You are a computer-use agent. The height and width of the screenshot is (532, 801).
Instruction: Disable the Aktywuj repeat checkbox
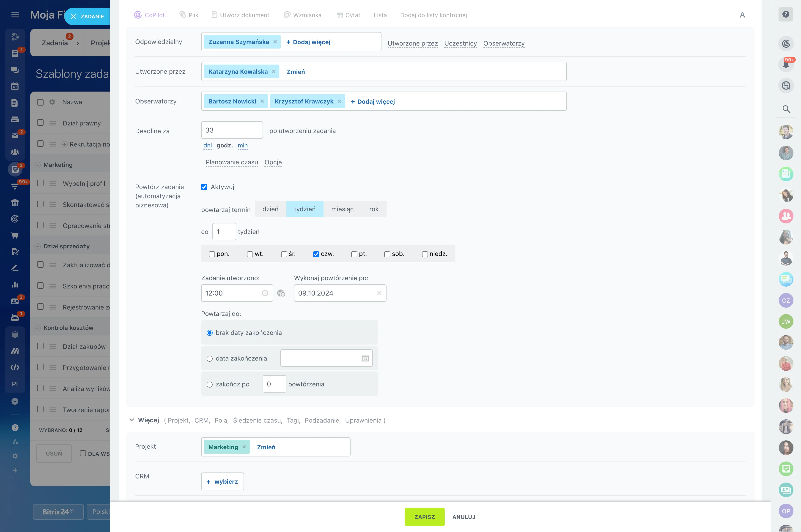[204, 187]
